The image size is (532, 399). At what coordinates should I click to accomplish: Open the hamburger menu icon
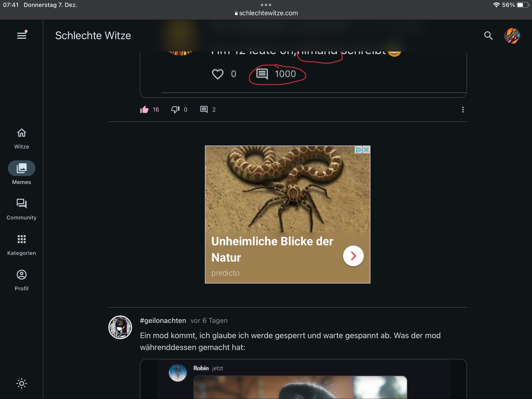coord(21,35)
